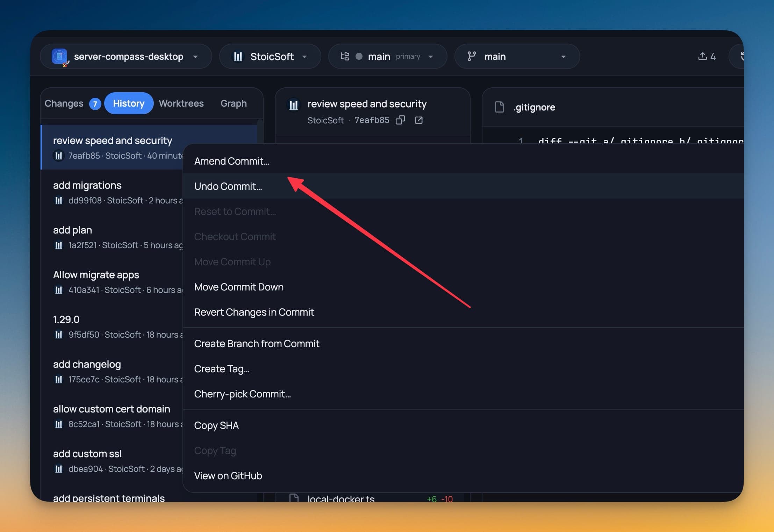Click the push upload icon with count 4
The width and height of the screenshot is (774, 532).
[x=707, y=56]
